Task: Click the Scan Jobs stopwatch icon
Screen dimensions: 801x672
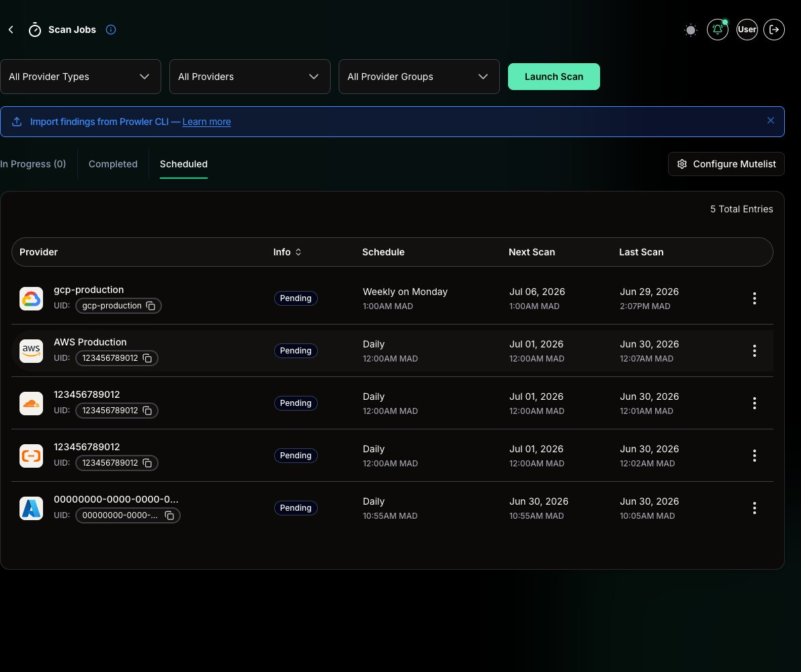Action: 35,30
